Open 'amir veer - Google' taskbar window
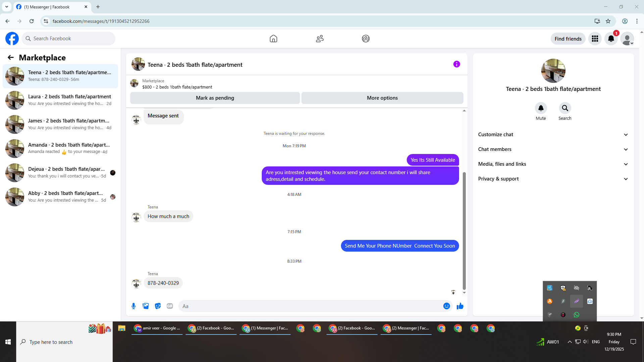644x362 pixels. point(157,328)
